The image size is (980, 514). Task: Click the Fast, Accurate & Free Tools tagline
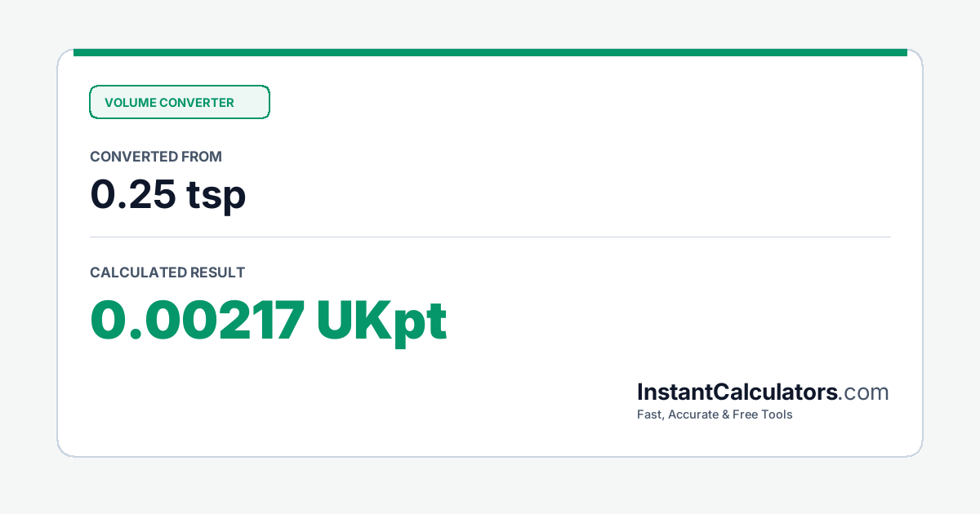715,414
